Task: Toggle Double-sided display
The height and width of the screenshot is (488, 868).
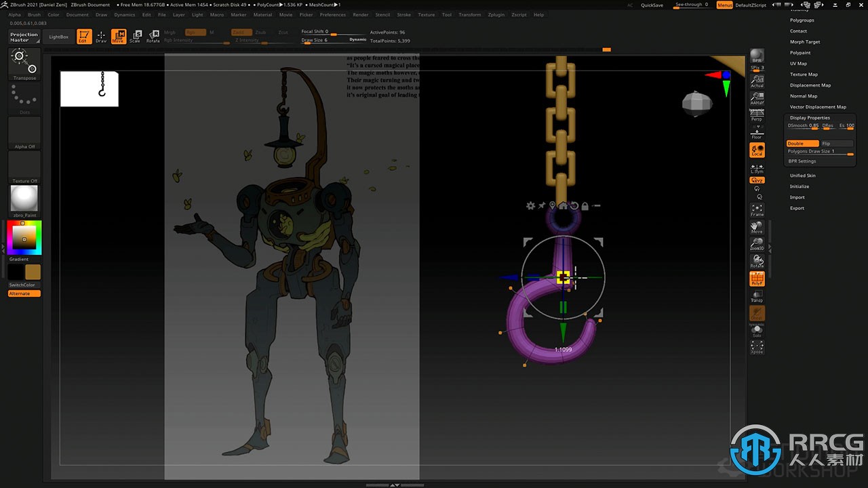Action: point(803,144)
